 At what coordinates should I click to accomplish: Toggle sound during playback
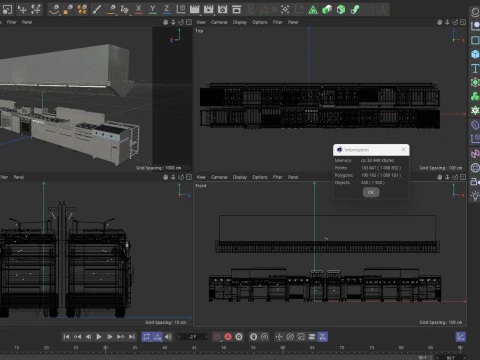[168, 337]
